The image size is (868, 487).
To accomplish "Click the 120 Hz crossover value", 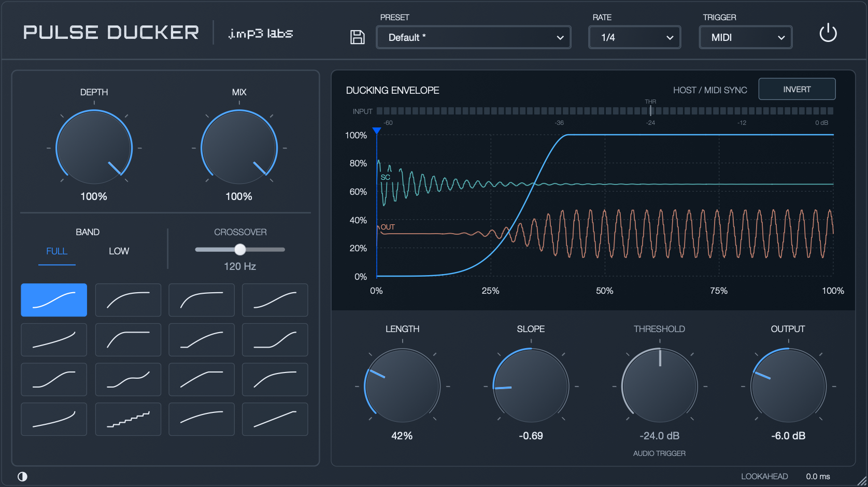I will 240,266.
